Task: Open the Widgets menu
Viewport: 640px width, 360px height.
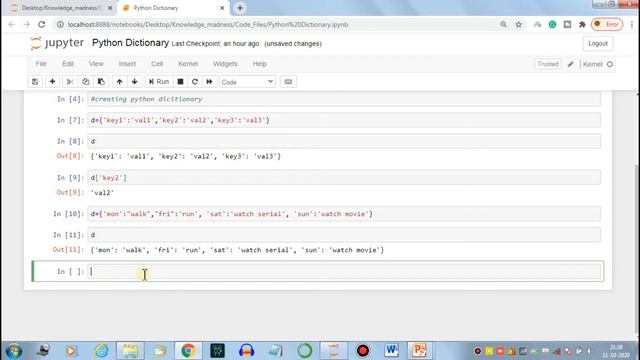Action: [x=225, y=64]
